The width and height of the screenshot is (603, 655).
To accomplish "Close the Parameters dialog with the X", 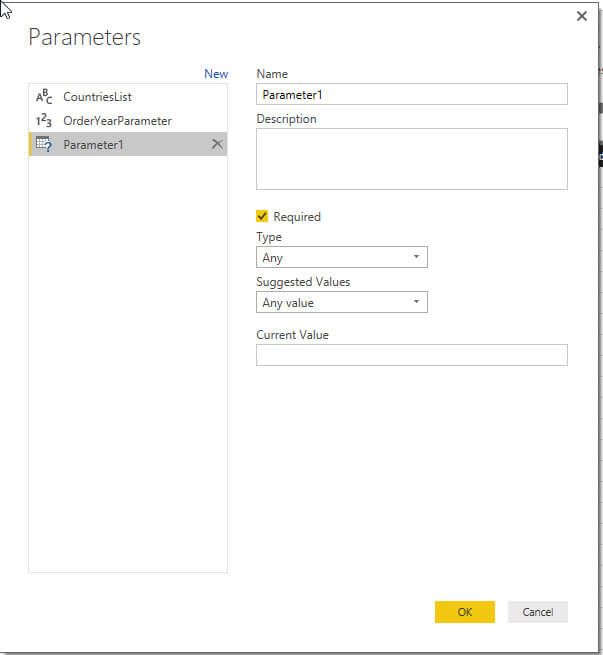I will coord(582,16).
